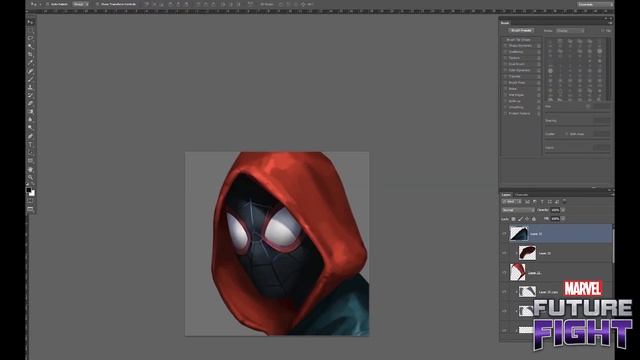
Task: Switch to the Channels tab
Action: (522, 195)
